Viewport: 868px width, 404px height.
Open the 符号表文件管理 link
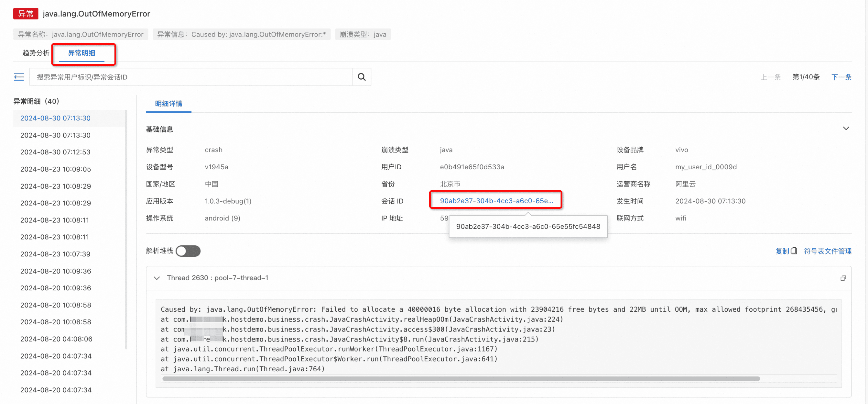pyautogui.click(x=827, y=251)
